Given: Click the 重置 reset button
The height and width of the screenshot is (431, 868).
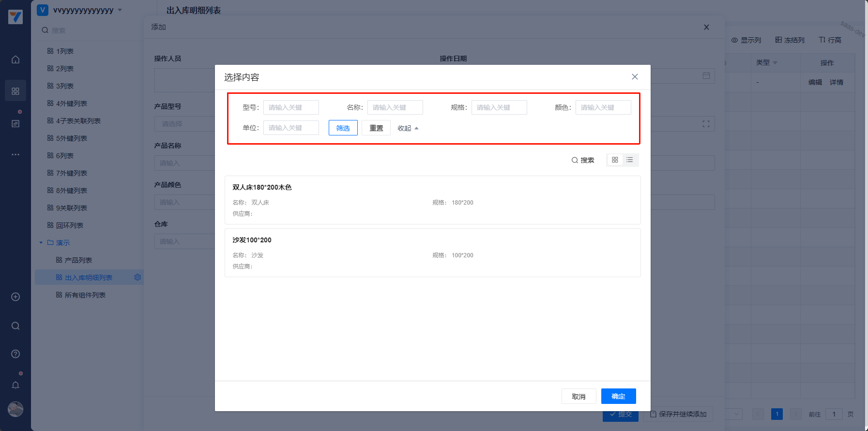Looking at the screenshot, I should pos(376,128).
